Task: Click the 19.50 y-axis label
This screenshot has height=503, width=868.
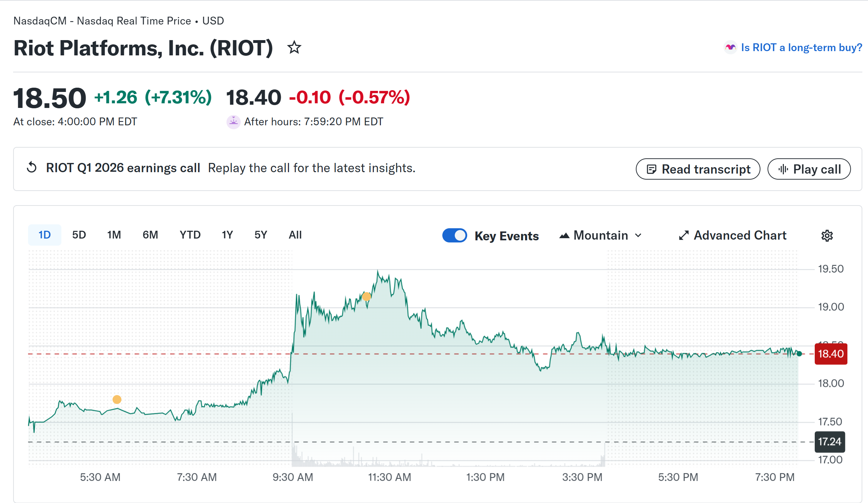Action: (831, 269)
